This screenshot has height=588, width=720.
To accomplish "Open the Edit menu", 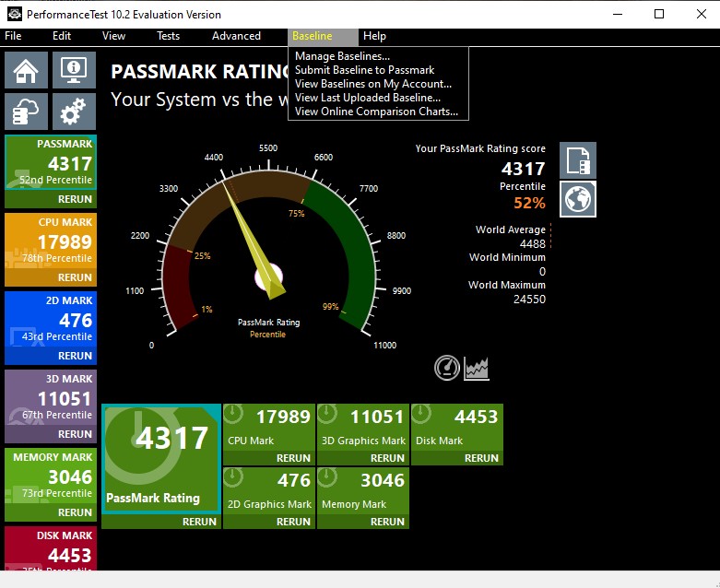I will [62, 36].
